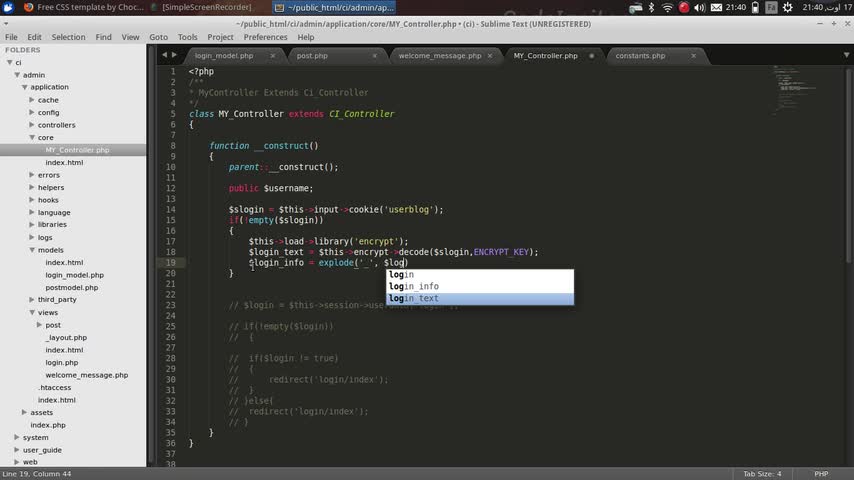Open index.php in the admin folder
This screenshot has height=480, width=854.
(48, 425)
